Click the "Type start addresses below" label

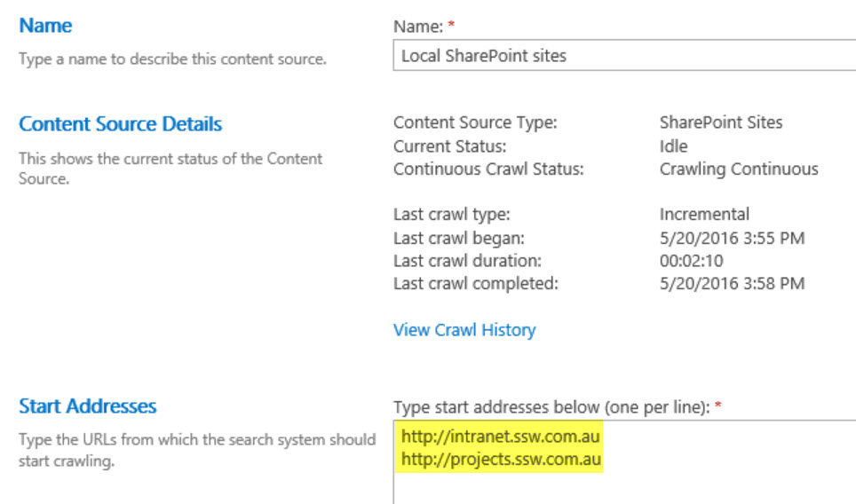pyautogui.click(x=551, y=406)
